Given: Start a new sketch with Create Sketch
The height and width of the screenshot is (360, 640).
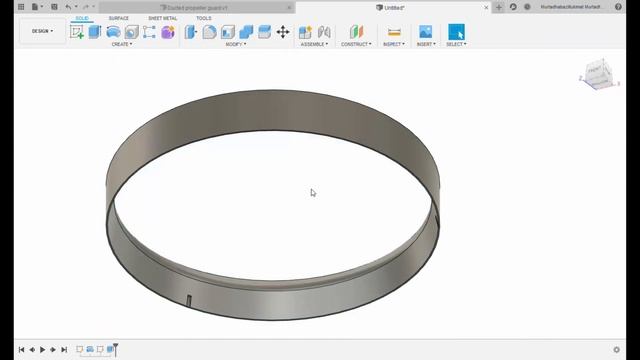Looking at the screenshot, I should [76, 32].
